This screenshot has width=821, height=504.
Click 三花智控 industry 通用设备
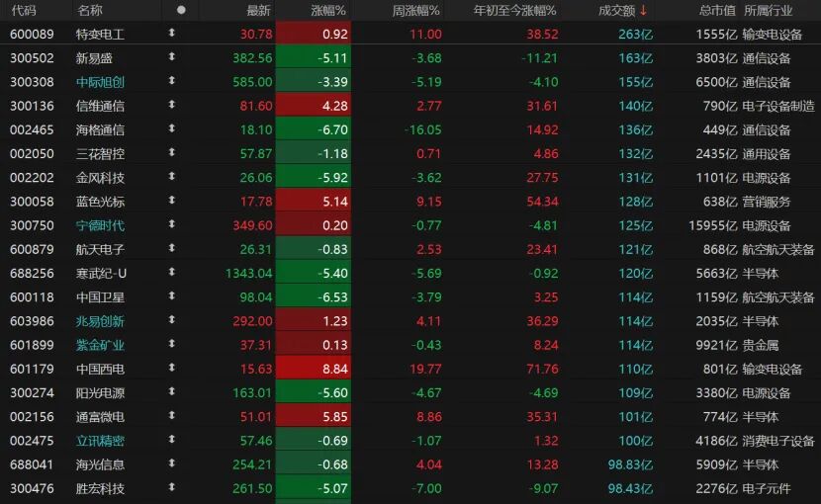[766, 154]
